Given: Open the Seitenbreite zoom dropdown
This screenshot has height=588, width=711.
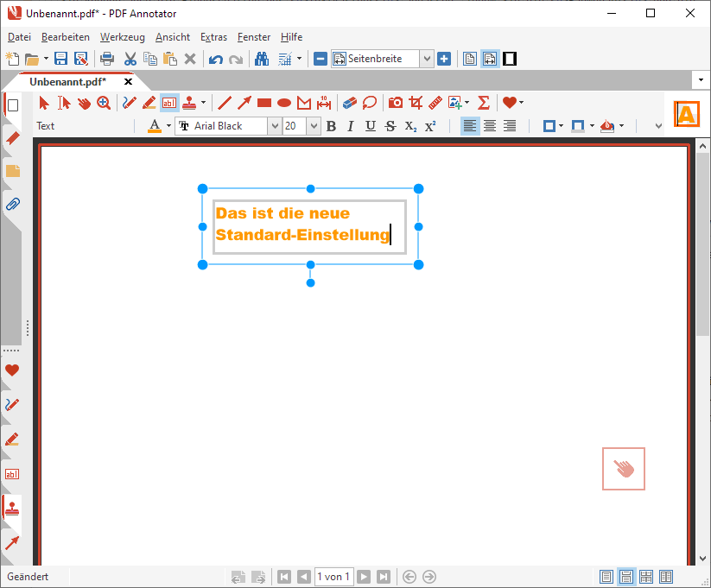Looking at the screenshot, I should tap(426, 59).
